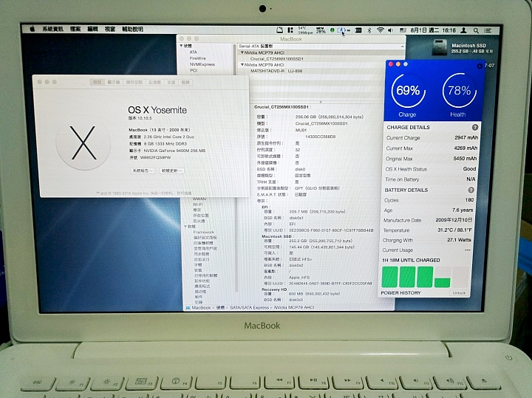Click the Current Charge 2947 mAh value
Viewport: 532px width, 398px height.
[x=466, y=137]
